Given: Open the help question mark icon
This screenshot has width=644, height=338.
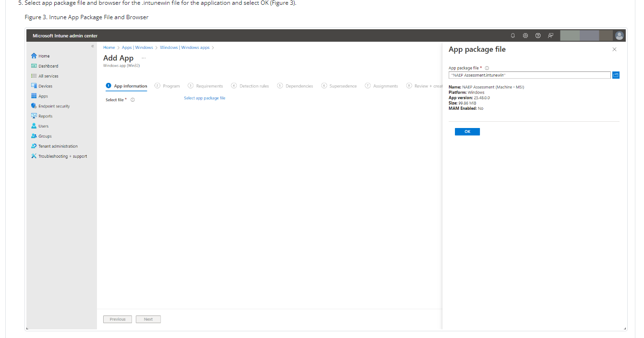Looking at the screenshot, I should (x=537, y=35).
